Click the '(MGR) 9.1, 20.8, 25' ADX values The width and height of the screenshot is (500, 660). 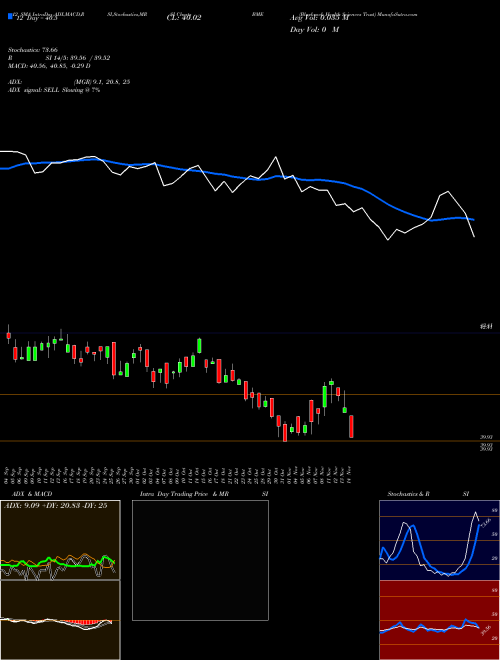coord(101,82)
